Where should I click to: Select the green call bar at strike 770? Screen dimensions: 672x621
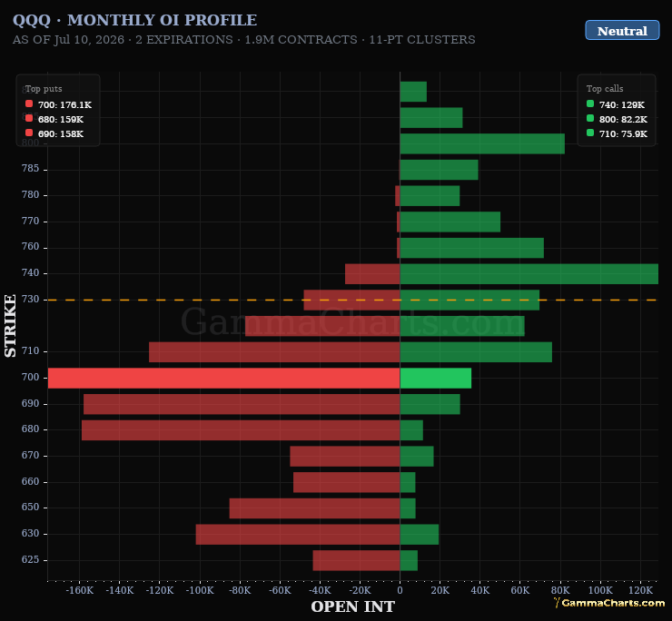pos(450,222)
